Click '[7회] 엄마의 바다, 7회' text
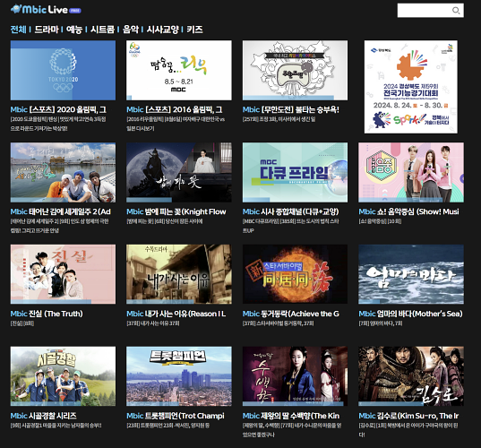Image resolution: width=481 pixels, height=448 pixels. click(381, 323)
